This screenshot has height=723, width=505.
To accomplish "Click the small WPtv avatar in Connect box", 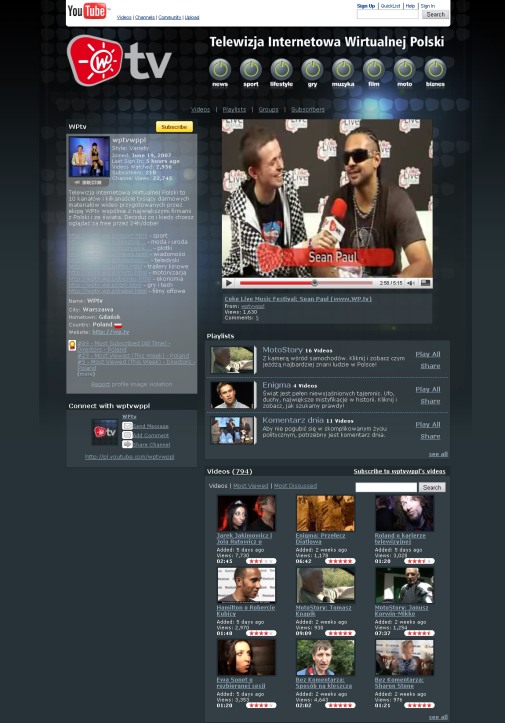I will pyautogui.click(x=105, y=432).
